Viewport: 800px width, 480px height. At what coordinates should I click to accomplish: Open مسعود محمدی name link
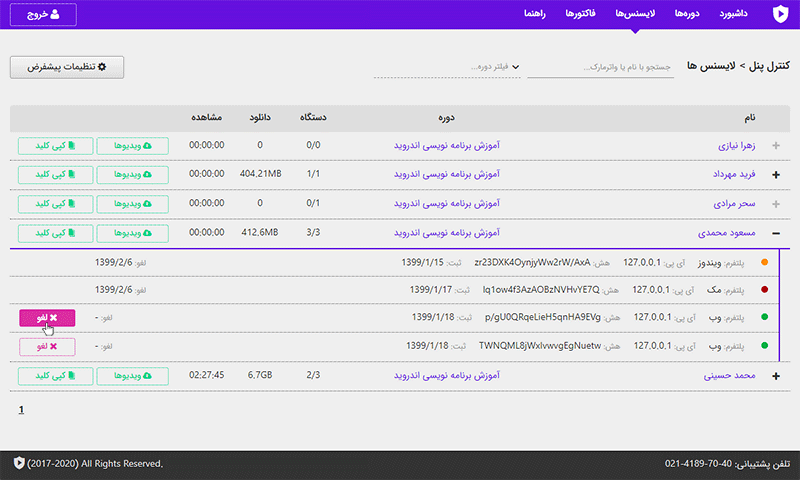727,233
